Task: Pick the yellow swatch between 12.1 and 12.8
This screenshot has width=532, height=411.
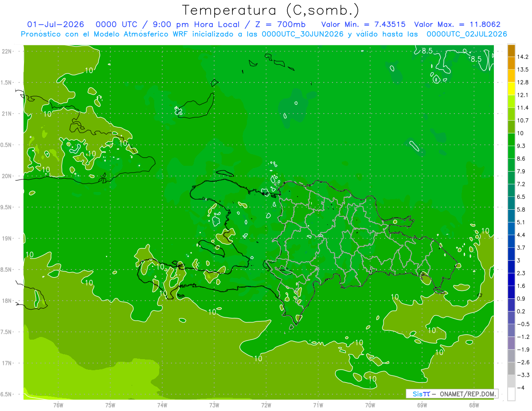Action: click(x=511, y=89)
